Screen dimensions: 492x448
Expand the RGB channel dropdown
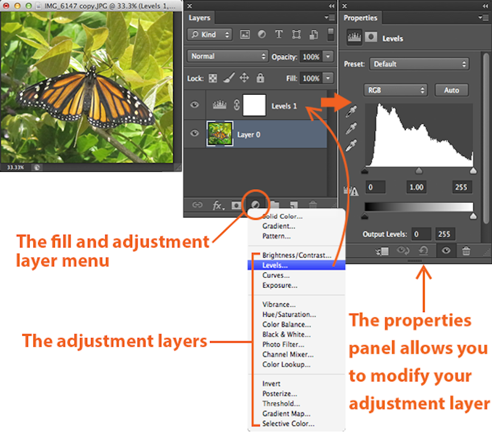(396, 90)
